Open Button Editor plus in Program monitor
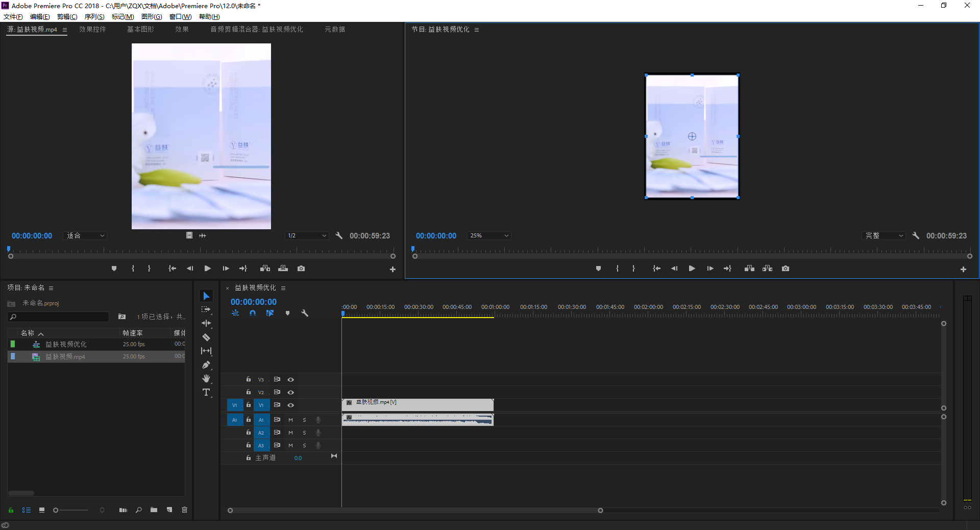980x530 pixels. tap(963, 269)
